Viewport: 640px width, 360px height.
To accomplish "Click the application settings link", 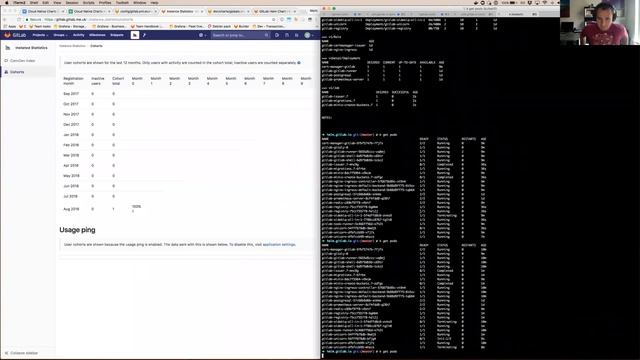I will pos(279,244).
